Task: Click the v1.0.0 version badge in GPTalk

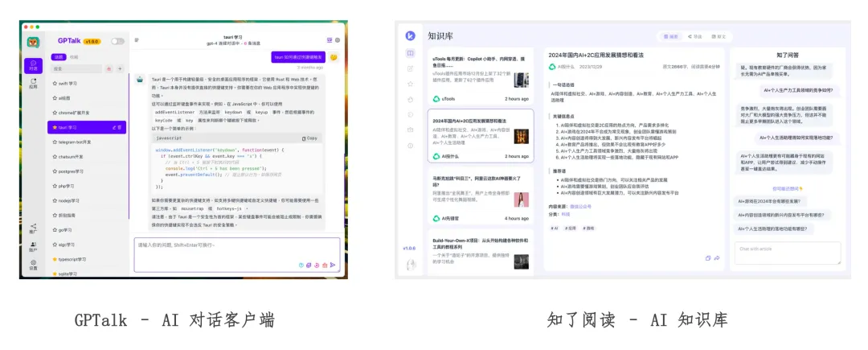Action: tap(92, 41)
